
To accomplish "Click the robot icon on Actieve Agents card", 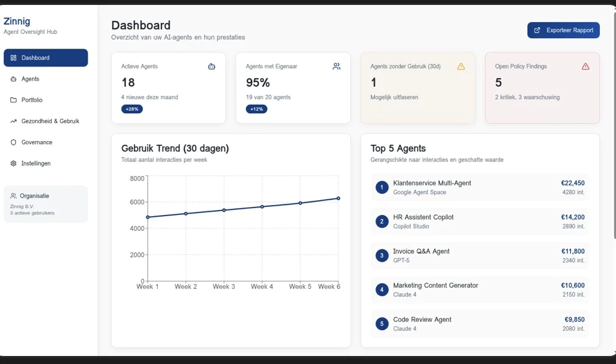I will (x=211, y=67).
